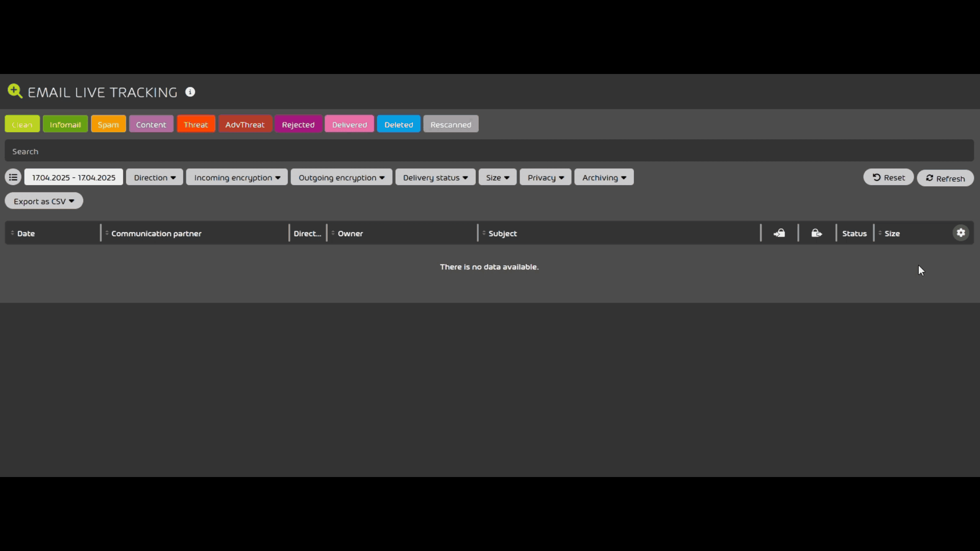Open the Export as CSV dropdown
The image size is (980, 551).
point(43,201)
